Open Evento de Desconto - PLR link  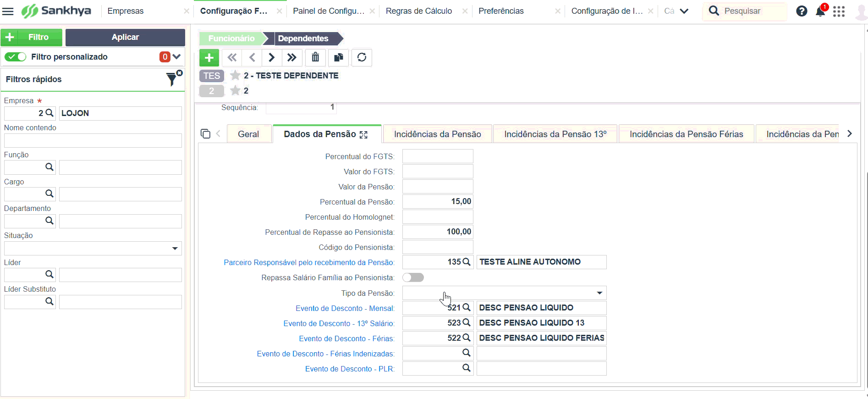350,369
